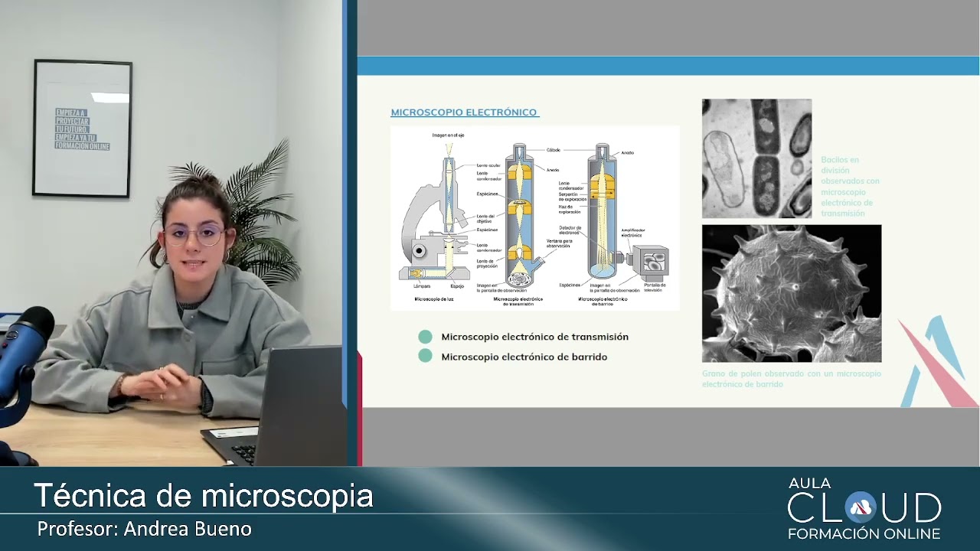Click the "Microscopio de luz" diagram label
Screen dimensions: 980x551
(434, 299)
